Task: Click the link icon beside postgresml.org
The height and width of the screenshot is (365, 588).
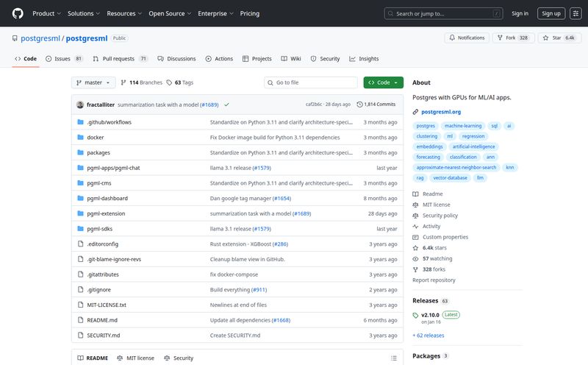Action: tap(415, 112)
